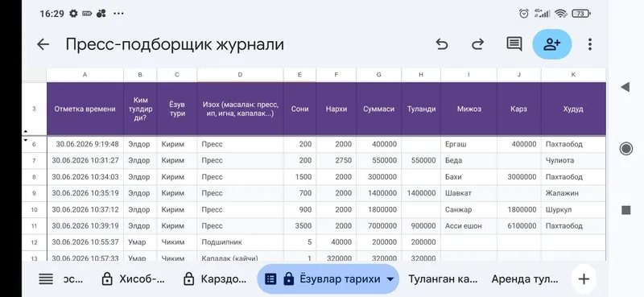Select cell with timestamp 30.06.2026 9:19:48

[85, 144]
